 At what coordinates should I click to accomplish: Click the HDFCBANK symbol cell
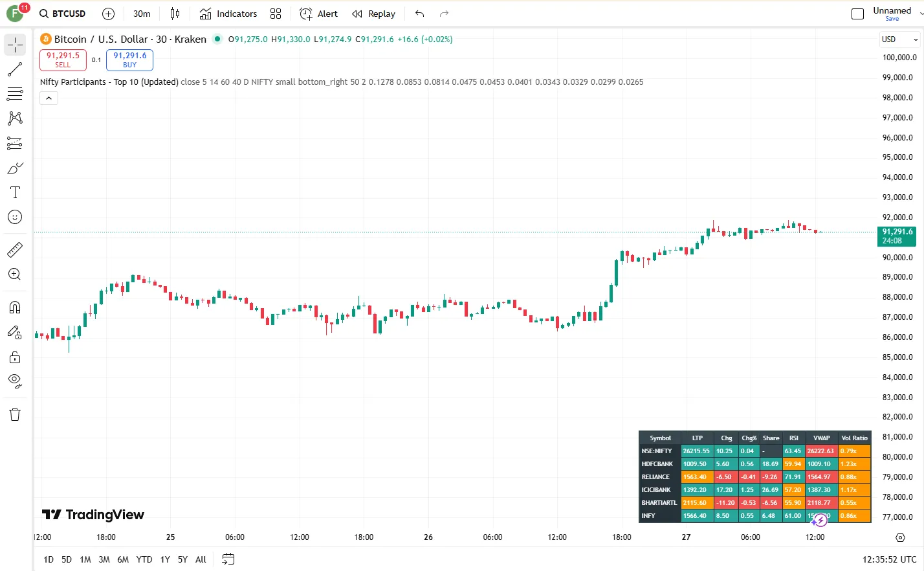click(x=660, y=464)
